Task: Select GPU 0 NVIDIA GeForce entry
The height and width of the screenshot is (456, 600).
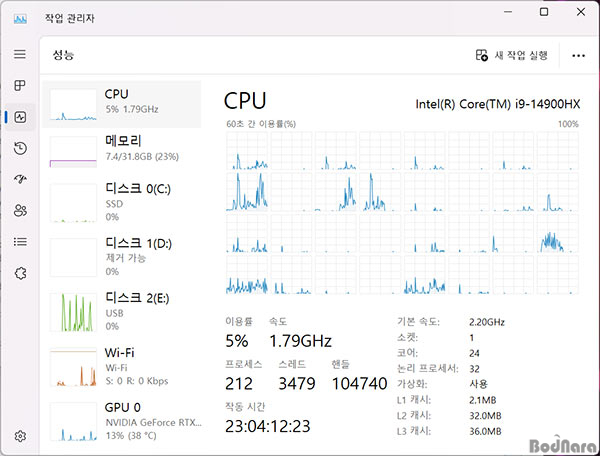Action: (x=120, y=420)
